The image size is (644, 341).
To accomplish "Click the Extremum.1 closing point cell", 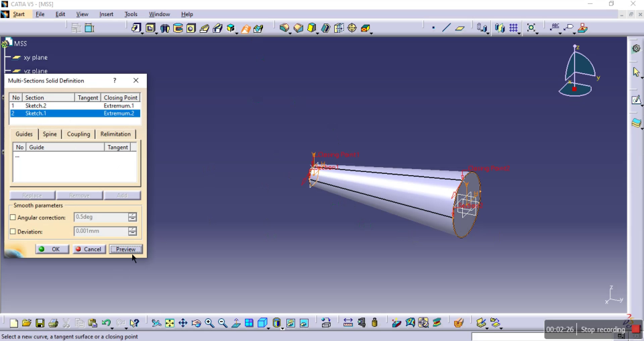I will [119, 105].
